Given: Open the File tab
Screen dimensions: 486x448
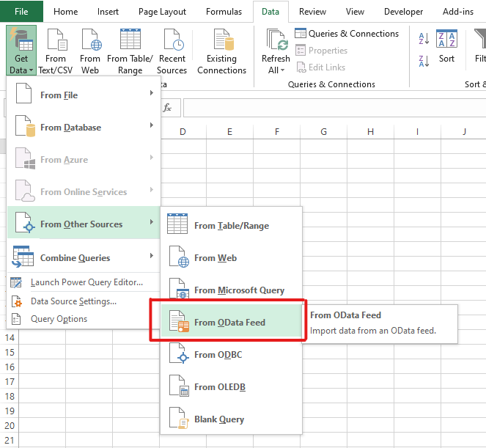Looking at the screenshot, I should click(21, 12).
